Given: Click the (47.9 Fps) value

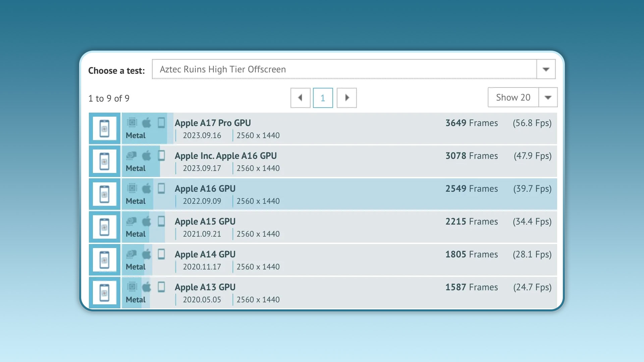Looking at the screenshot, I should coord(533,156).
